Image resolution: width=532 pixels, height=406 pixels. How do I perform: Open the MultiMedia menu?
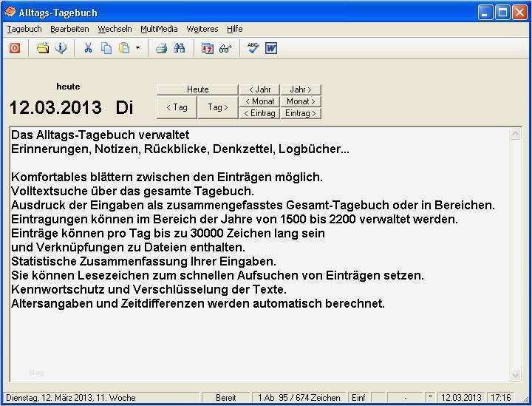pos(159,29)
